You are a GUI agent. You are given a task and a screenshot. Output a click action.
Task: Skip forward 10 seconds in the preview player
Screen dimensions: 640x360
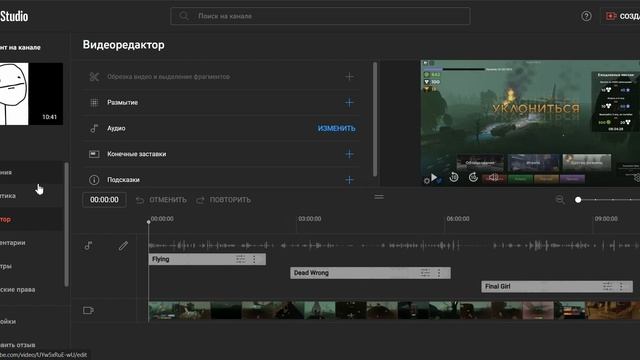click(x=473, y=177)
